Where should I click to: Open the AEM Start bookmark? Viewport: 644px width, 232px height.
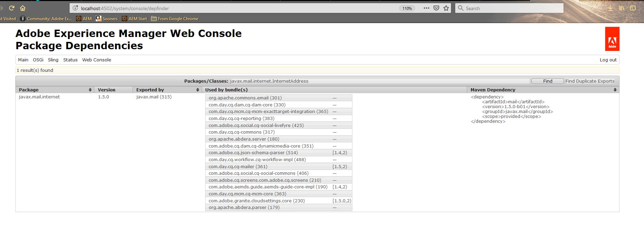(134, 19)
